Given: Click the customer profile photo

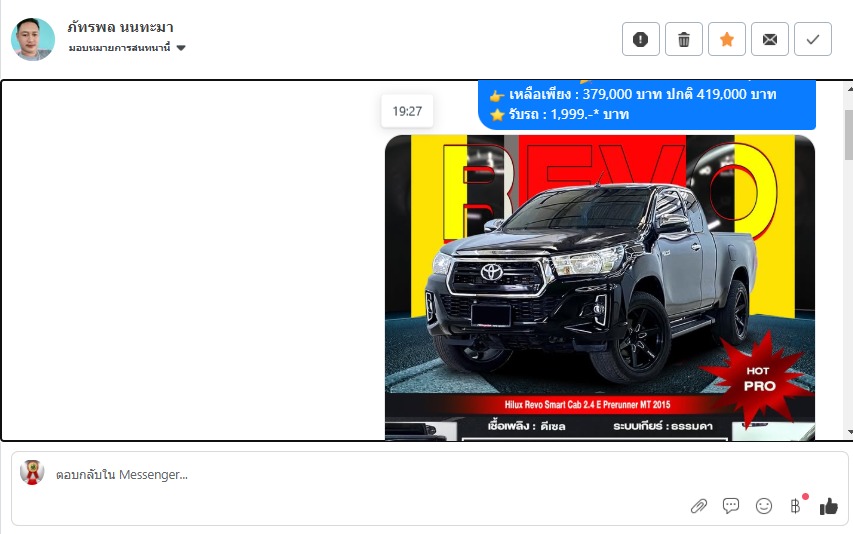Looking at the screenshot, I should (33, 39).
